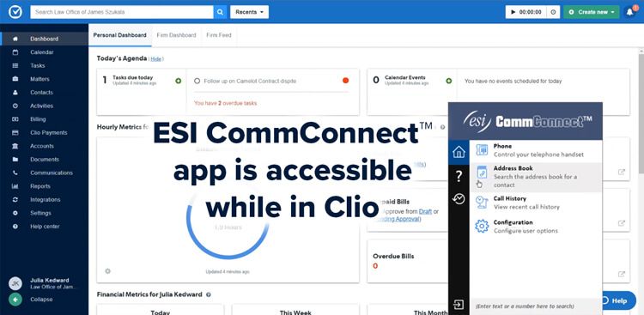
Task: Click CommConnect exit icon
Action: 459,305
